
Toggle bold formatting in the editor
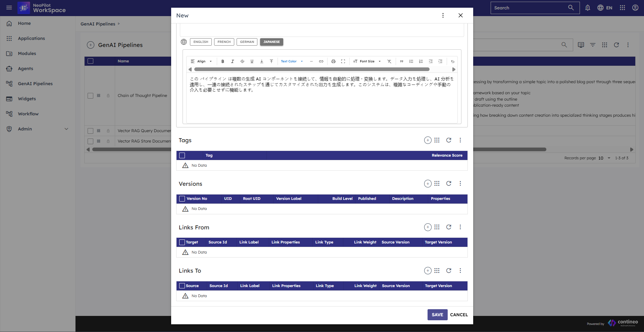(222, 61)
